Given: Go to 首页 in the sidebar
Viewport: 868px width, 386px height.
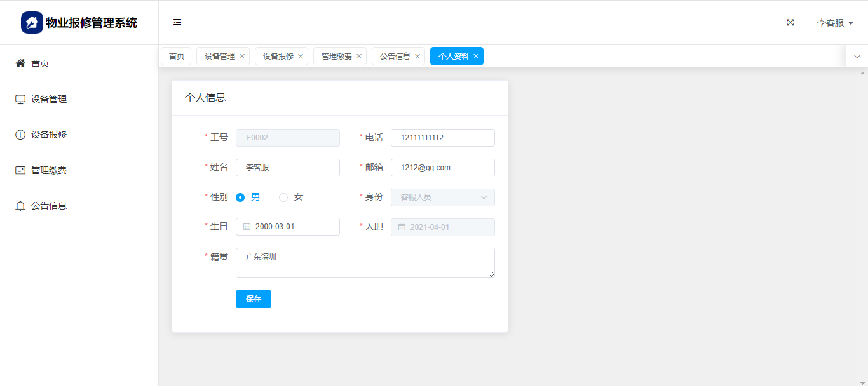Looking at the screenshot, I should tap(40, 63).
